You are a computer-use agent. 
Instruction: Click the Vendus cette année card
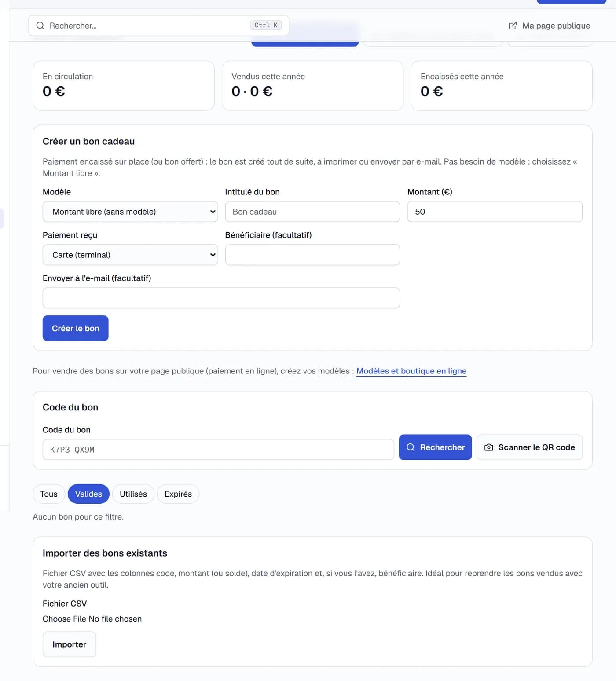[x=312, y=86]
